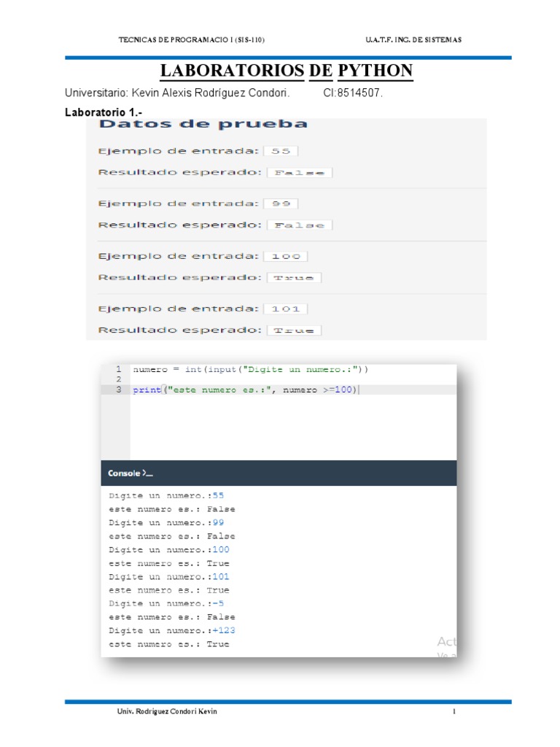Click the expected result True for input 101
The image size is (560, 747).
[x=294, y=330]
